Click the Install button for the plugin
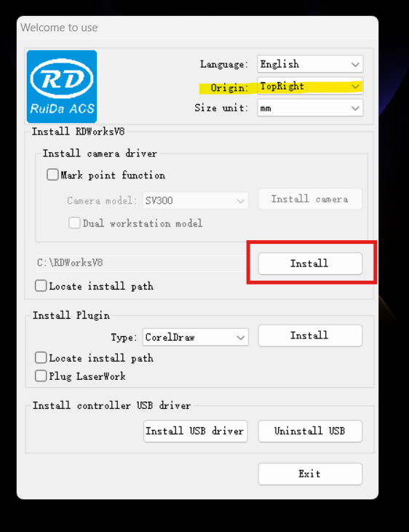This screenshot has width=409, height=532. (x=310, y=336)
